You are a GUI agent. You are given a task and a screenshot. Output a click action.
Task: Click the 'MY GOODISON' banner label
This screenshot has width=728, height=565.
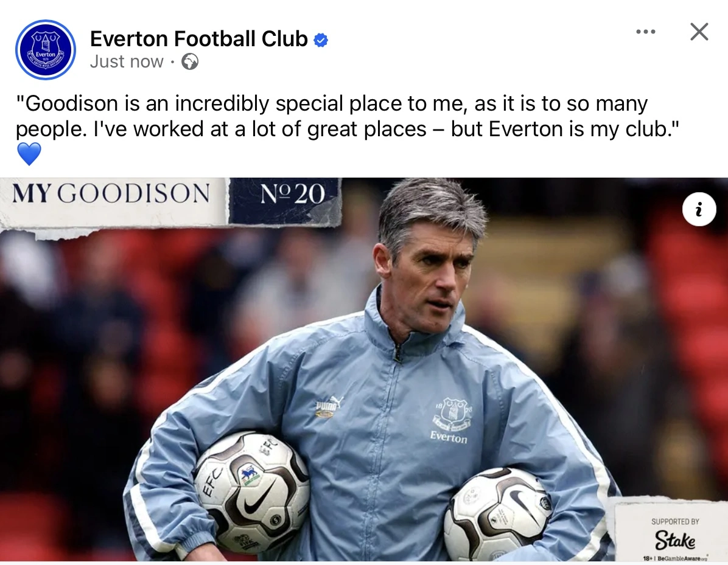111,194
